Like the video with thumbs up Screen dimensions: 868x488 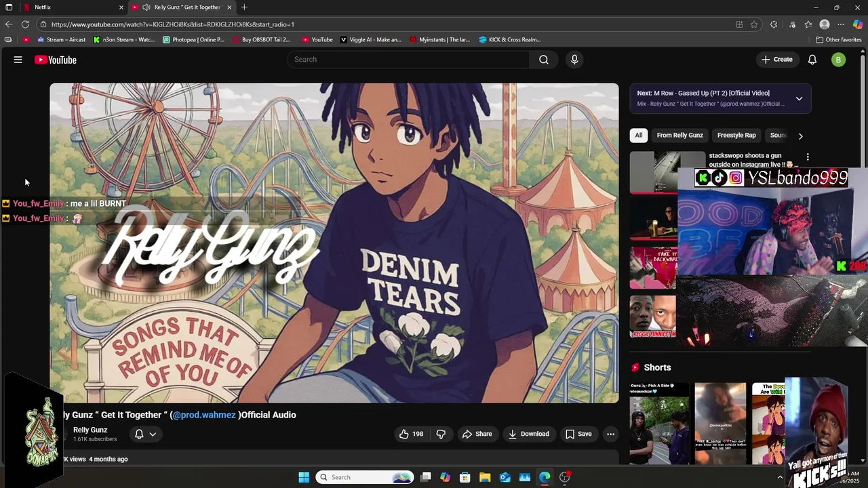pos(411,434)
